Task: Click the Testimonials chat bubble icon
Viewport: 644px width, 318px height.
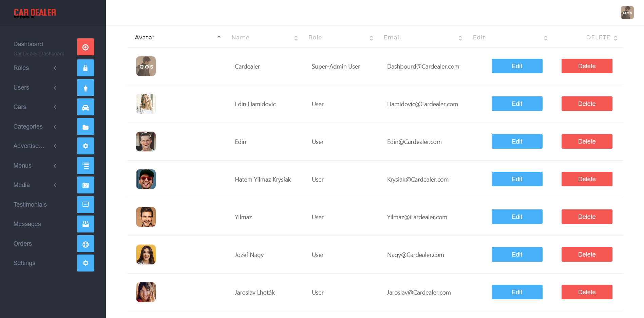Action: [86, 205]
